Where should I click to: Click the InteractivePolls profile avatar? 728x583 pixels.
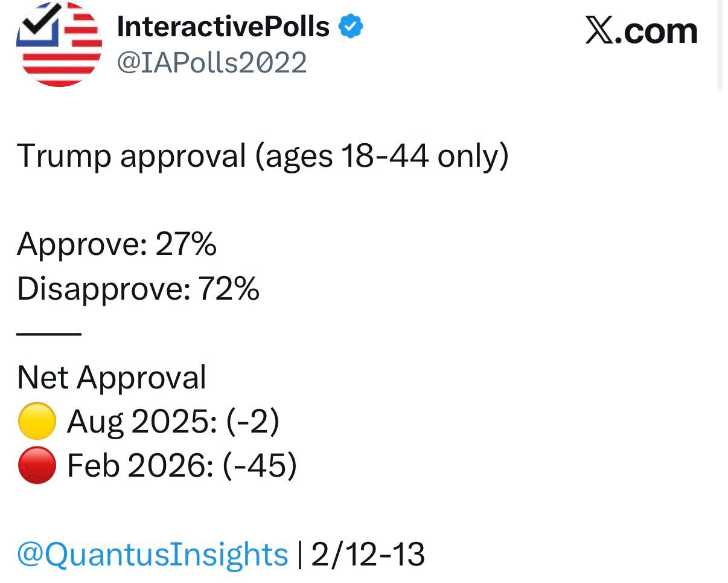click(x=59, y=44)
